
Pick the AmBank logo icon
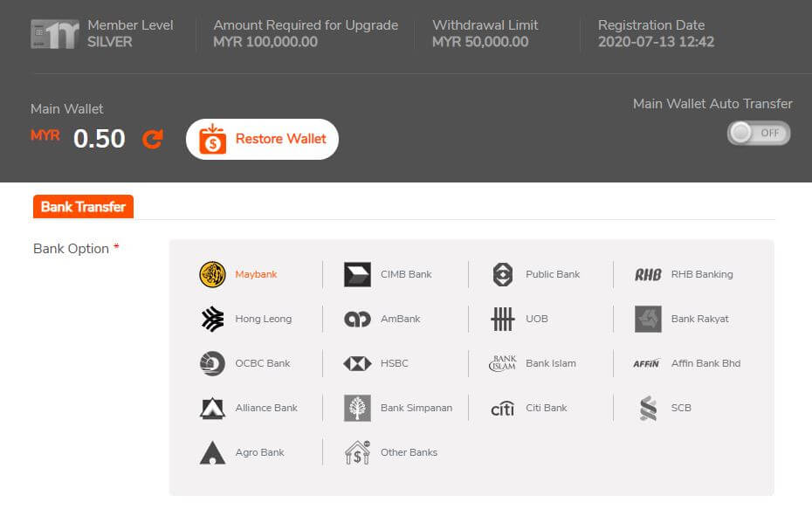[x=357, y=319]
